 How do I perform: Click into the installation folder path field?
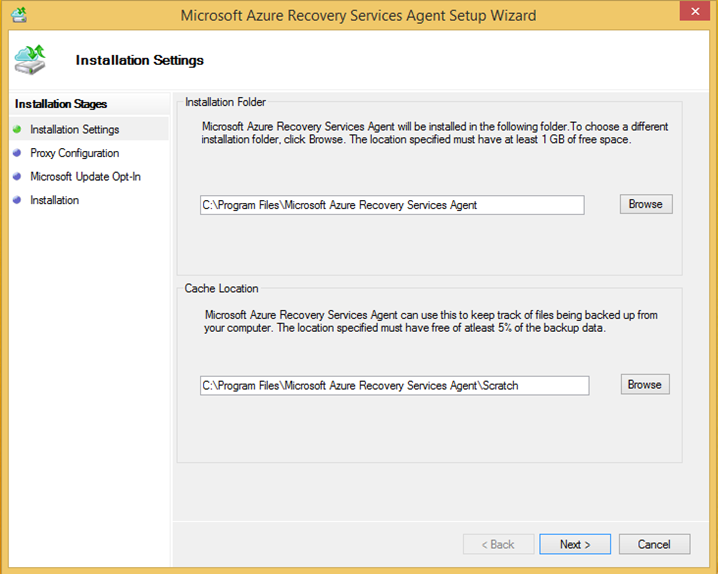click(x=392, y=205)
